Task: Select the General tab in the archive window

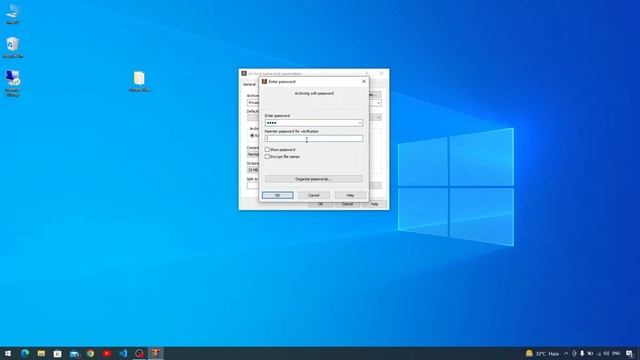Action: coord(249,84)
